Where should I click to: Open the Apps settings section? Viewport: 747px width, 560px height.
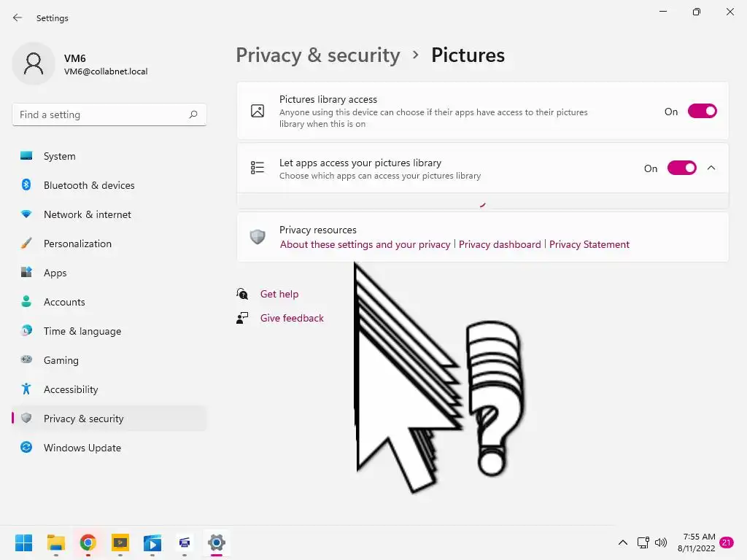point(55,273)
